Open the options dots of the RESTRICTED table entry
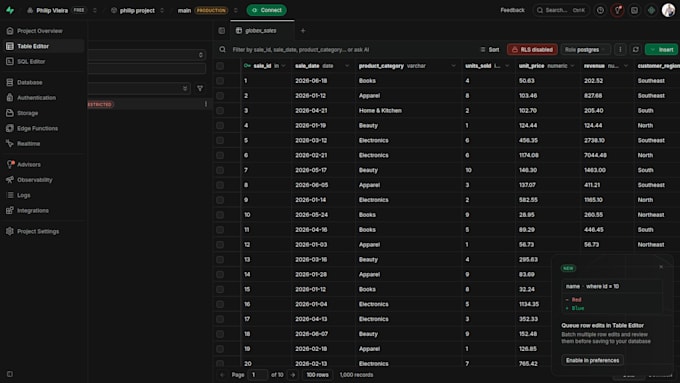The image size is (680, 383). pyautogui.click(x=206, y=104)
